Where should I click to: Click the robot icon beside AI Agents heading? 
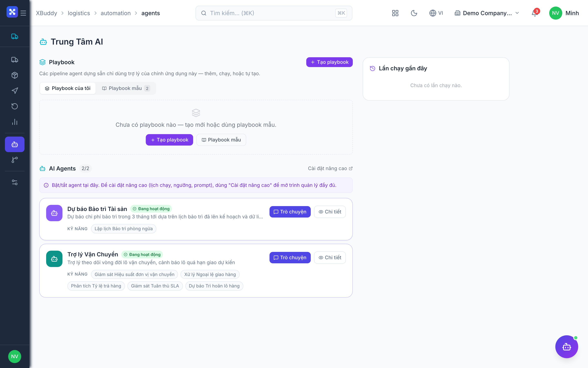(42, 168)
